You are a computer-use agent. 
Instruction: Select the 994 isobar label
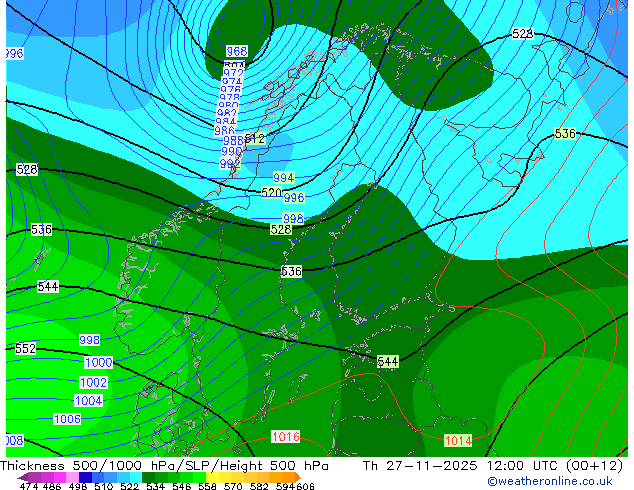tap(283, 177)
